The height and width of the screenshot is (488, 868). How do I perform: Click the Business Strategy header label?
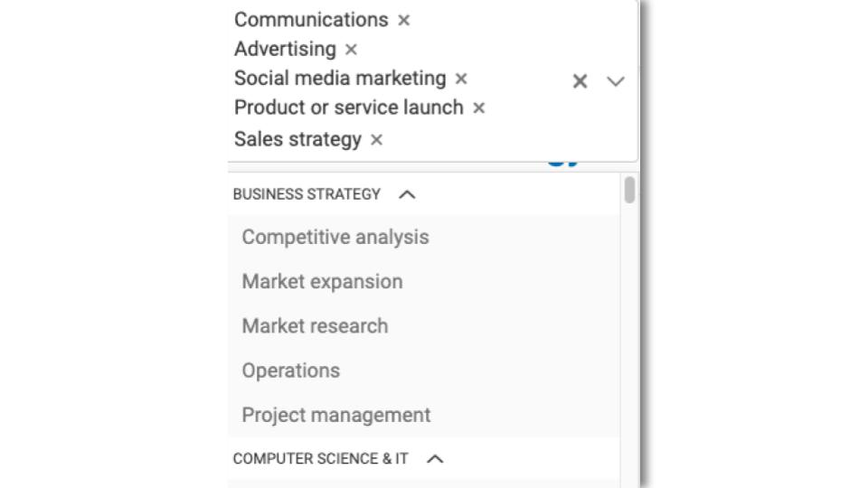pos(307,194)
